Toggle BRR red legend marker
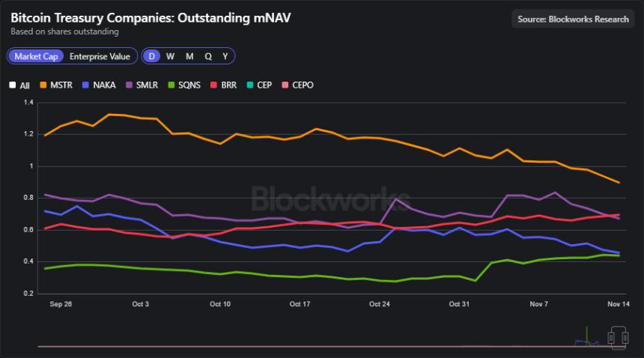Viewport: 644px width, 358px height. [x=214, y=85]
